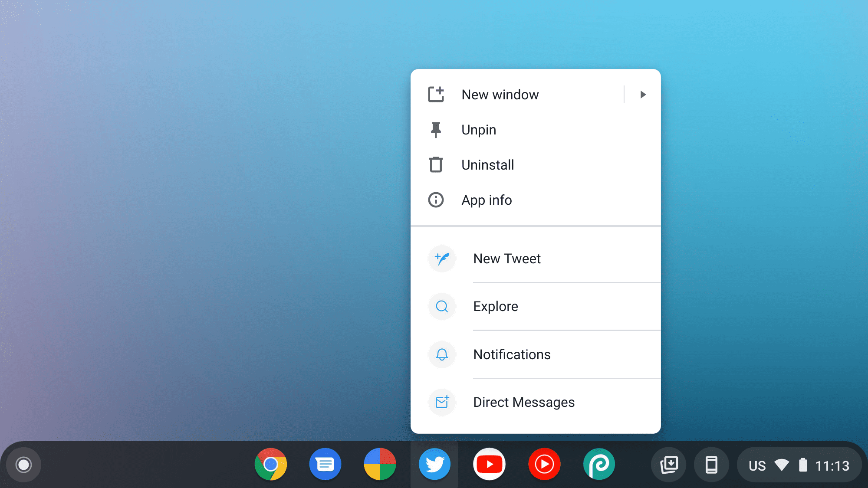The width and height of the screenshot is (868, 488).
Task: Select Unpin from context menu
Action: (x=479, y=129)
